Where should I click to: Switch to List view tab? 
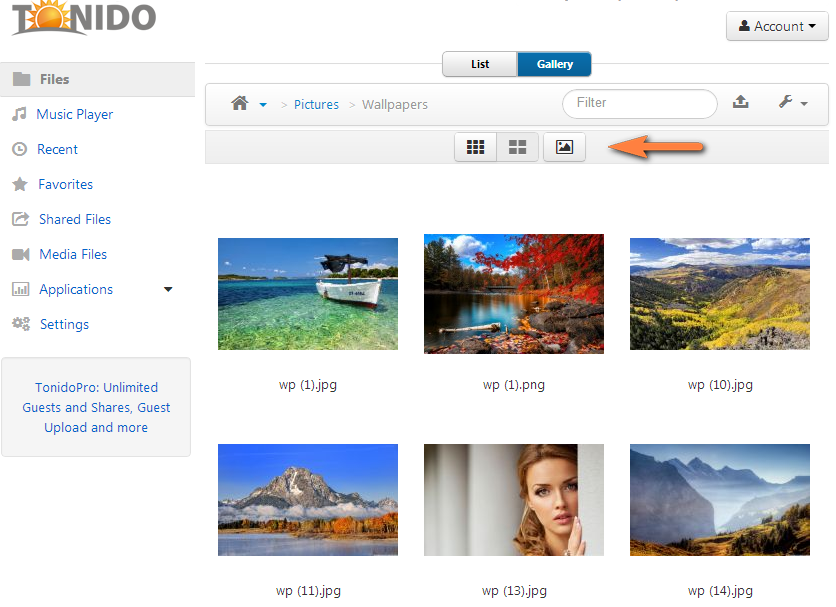[480, 64]
